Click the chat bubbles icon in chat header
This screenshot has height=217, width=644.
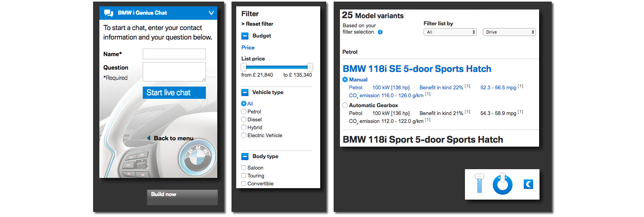(x=108, y=13)
